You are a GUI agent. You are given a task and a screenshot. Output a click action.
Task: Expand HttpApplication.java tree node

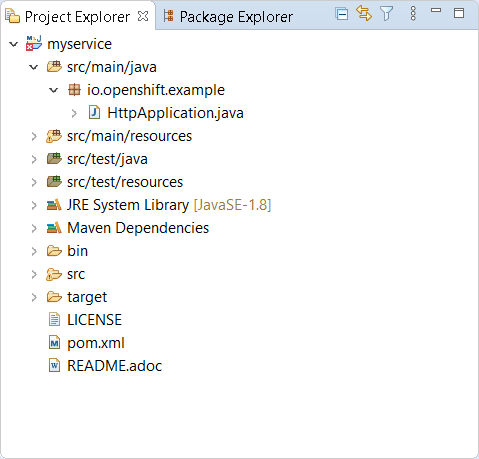point(74,113)
